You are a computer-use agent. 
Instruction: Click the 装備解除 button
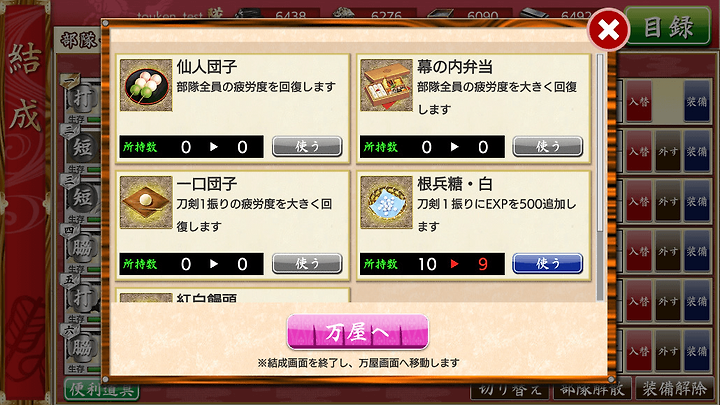coord(674,389)
